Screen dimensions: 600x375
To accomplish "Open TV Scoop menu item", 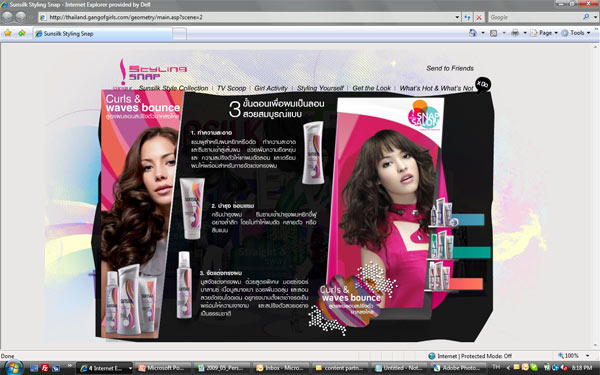I will point(232,88).
